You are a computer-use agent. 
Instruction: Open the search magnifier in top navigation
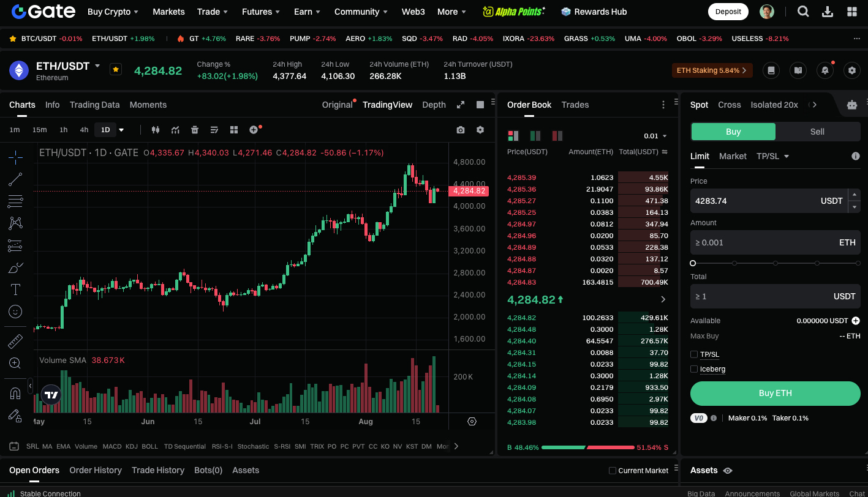(803, 12)
